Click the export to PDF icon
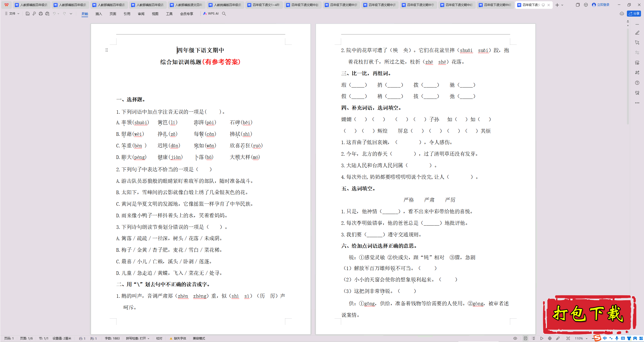644x342 pixels. pyautogui.click(x=34, y=14)
